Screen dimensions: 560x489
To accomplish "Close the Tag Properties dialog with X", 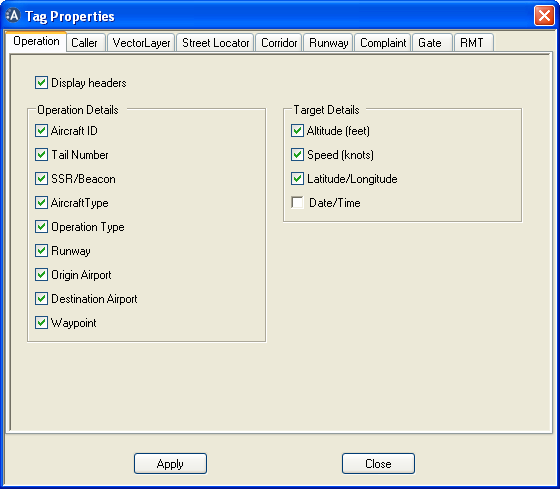I will [x=544, y=16].
